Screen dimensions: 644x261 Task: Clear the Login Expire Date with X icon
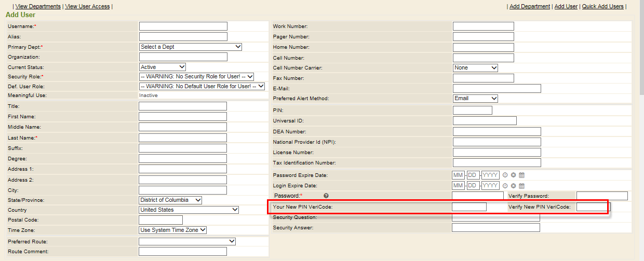tap(513, 186)
